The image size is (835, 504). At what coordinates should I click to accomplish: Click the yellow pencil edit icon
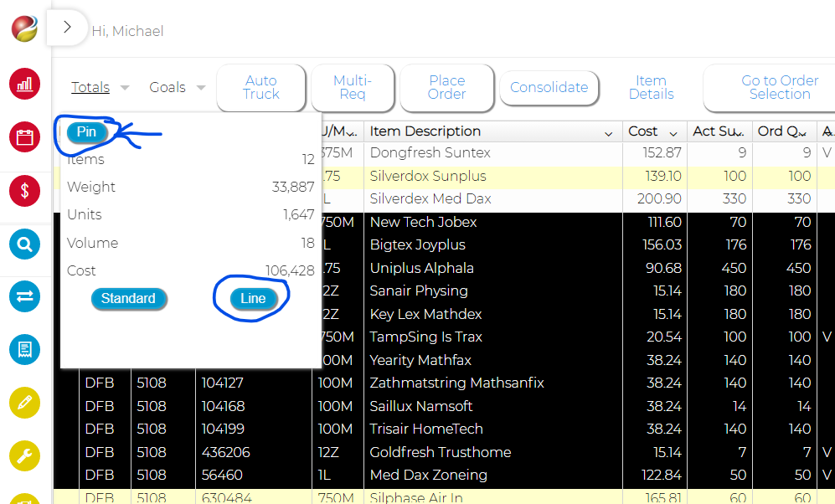point(24,403)
